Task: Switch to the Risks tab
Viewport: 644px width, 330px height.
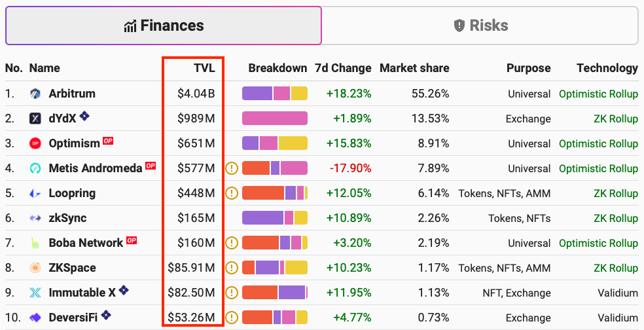Action: [480, 26]
